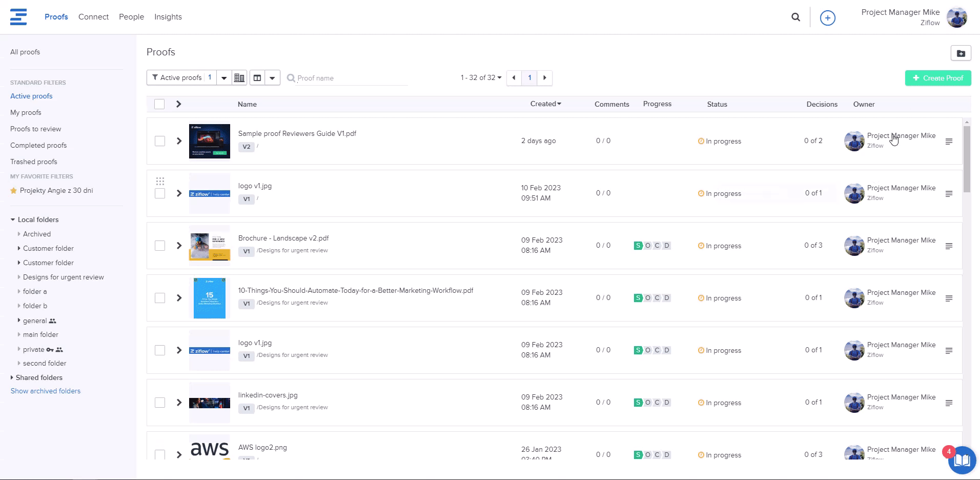The height and width of the screenshot is (480, 980).
Task: Open actions menu for logo v1.jpg from 10 Feb
Action: click(949, 194)
